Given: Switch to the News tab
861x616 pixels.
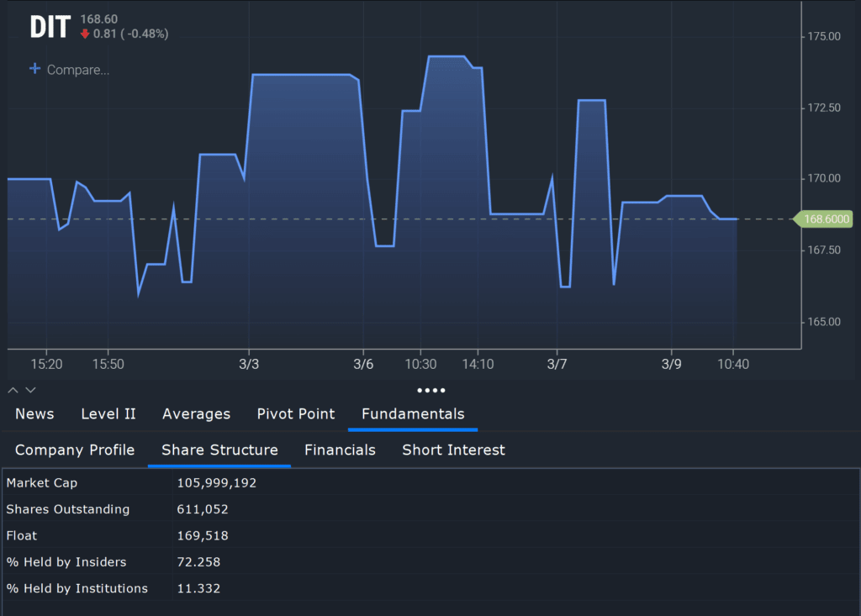Looking at the screenshot, I should [34, 413].
